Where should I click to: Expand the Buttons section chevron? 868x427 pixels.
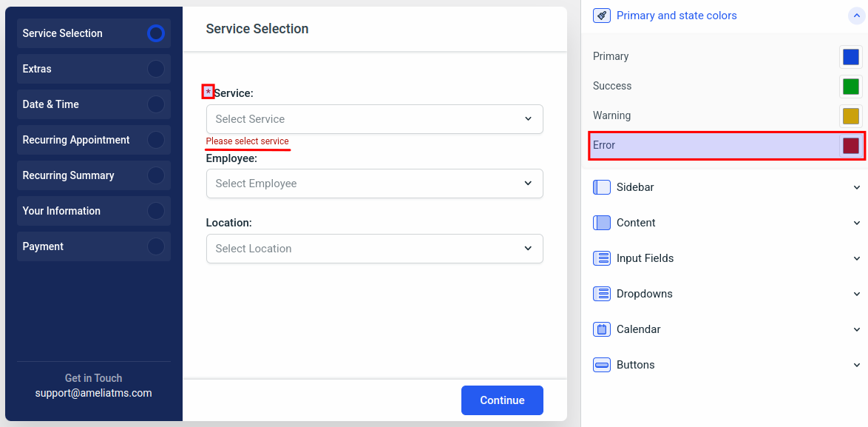coord(857,365)
